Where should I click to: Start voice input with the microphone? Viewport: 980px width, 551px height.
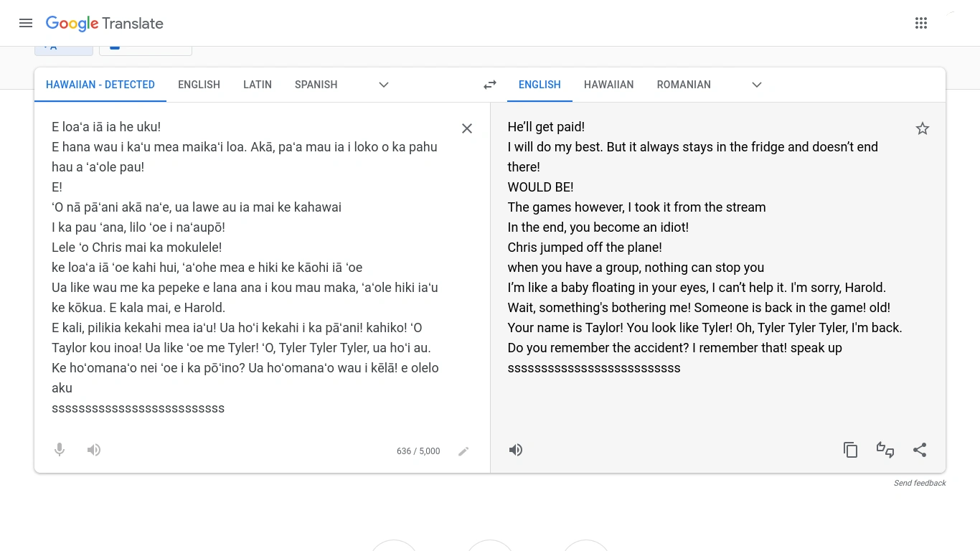click(x=60, y=450)
